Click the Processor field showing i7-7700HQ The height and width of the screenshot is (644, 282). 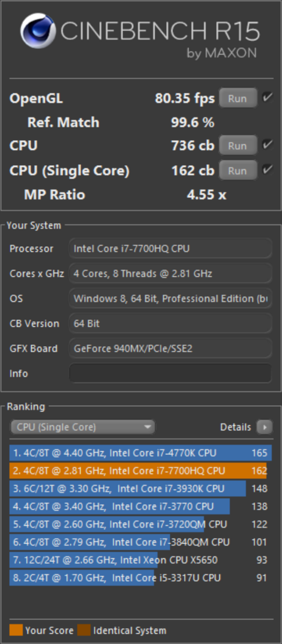pyautogui.click(x=170, y=248)
